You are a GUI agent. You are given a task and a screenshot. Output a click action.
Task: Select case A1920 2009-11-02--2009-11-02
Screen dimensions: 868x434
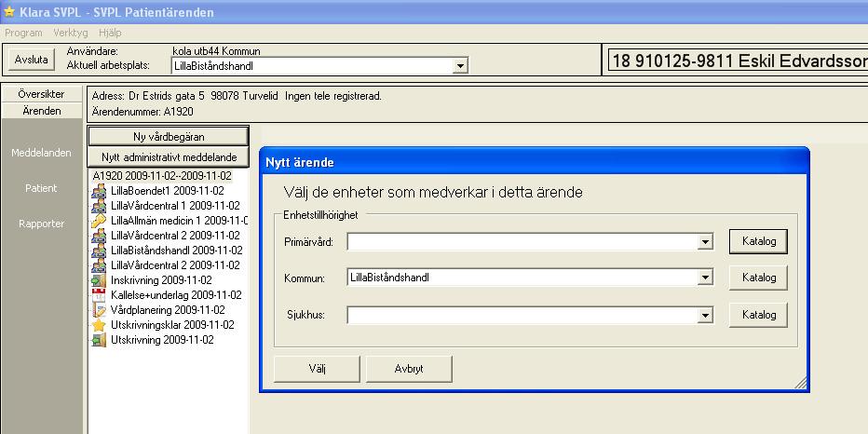coord(162,176)
